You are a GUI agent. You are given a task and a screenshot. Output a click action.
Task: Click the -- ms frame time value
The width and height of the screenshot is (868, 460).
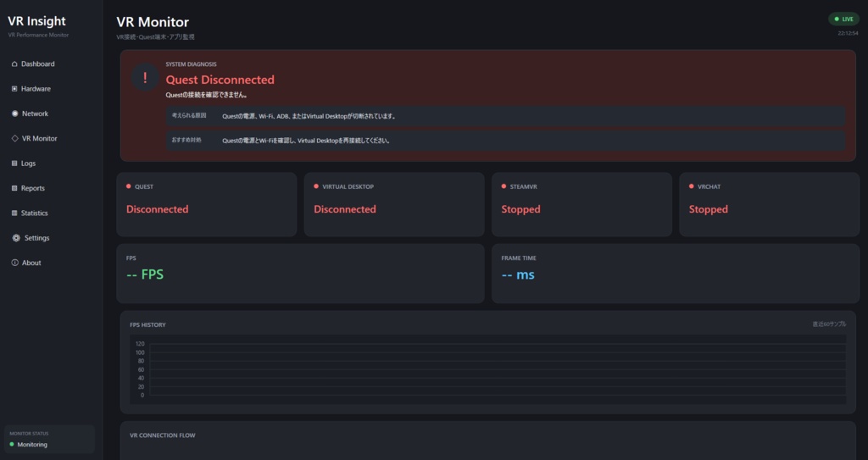point(518,274)
